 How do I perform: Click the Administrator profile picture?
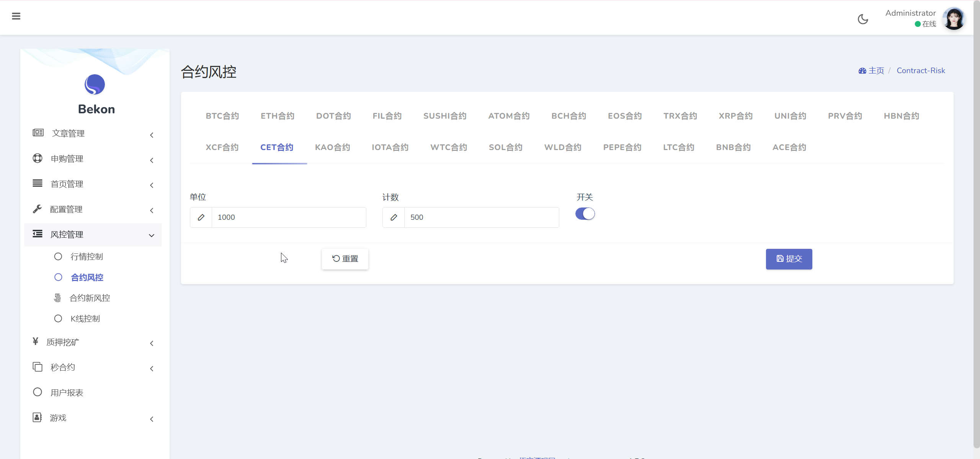click(954, 18)
